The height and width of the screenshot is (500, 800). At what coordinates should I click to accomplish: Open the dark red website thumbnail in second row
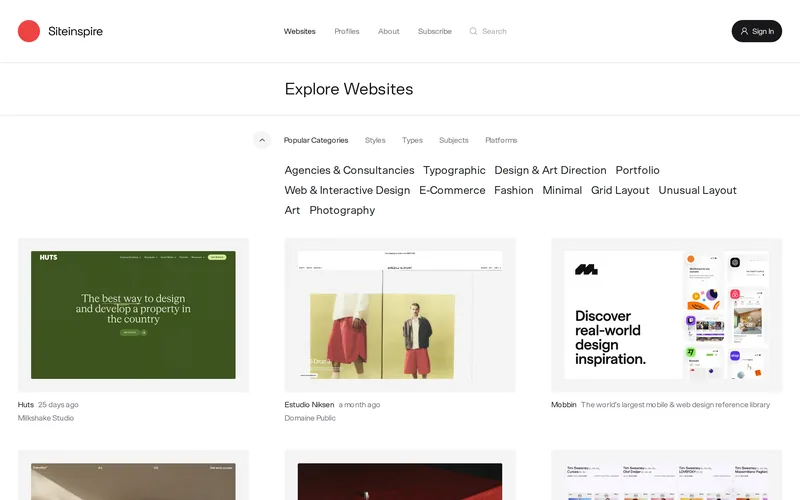click(400, 475)
